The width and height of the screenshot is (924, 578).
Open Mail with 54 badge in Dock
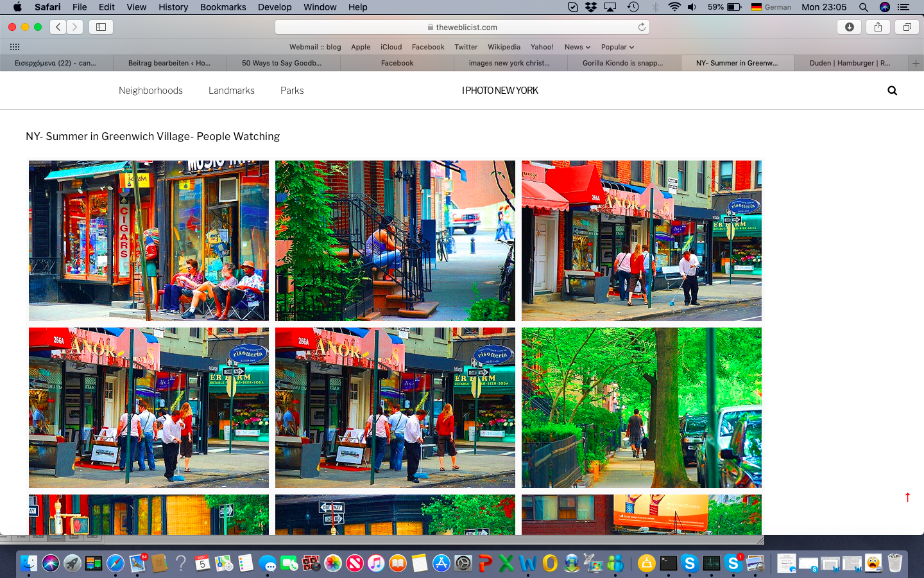pos(137,563)
